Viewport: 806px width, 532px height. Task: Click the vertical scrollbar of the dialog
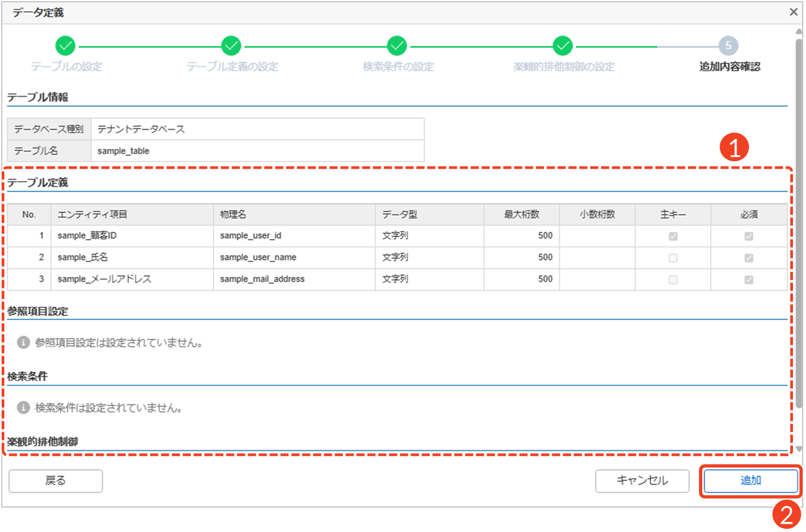pyautogui.click(x=799, y=217)
